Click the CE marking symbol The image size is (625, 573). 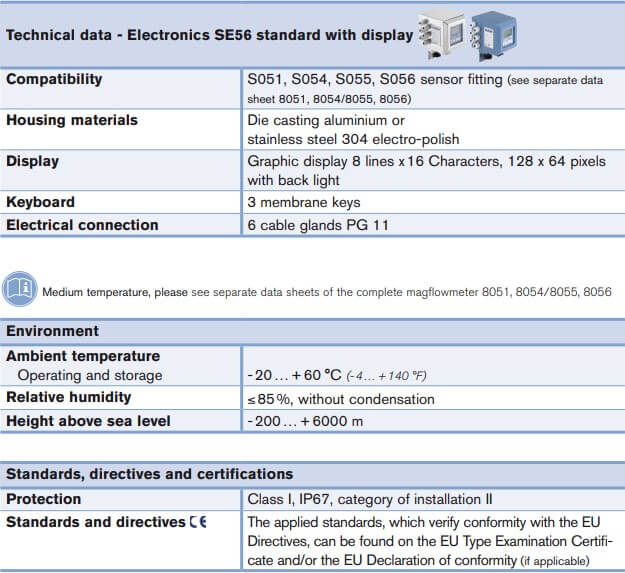[x=198, y=522]
